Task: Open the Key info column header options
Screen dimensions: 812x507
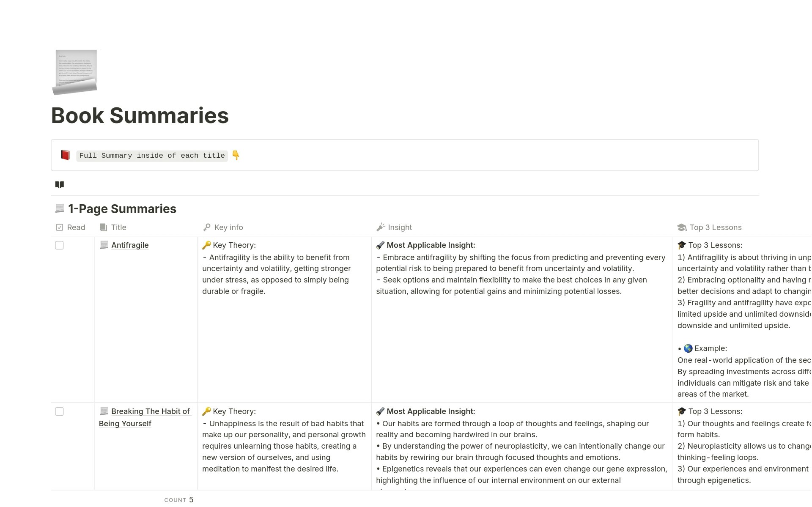Action: coord(223,227)
